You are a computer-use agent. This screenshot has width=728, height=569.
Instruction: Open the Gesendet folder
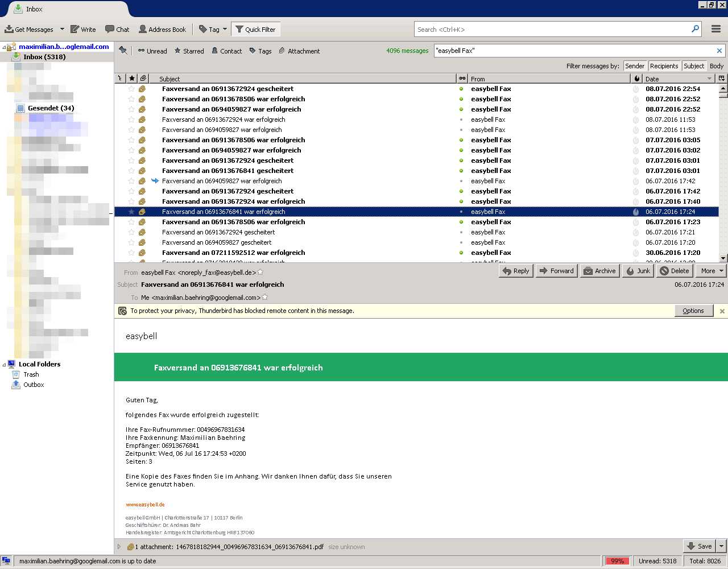(x=51, y=108)
